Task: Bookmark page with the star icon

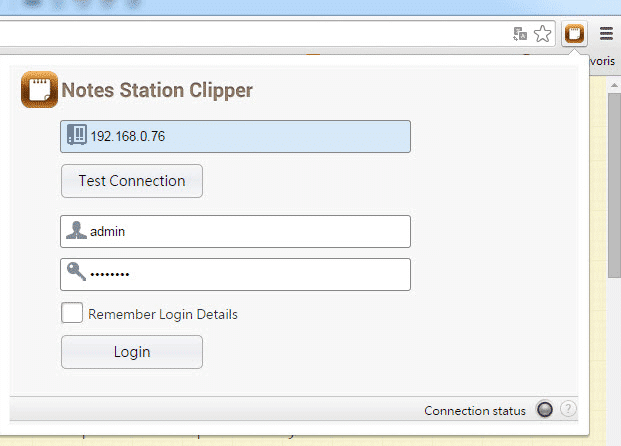Action: click(x=542, y=34)
